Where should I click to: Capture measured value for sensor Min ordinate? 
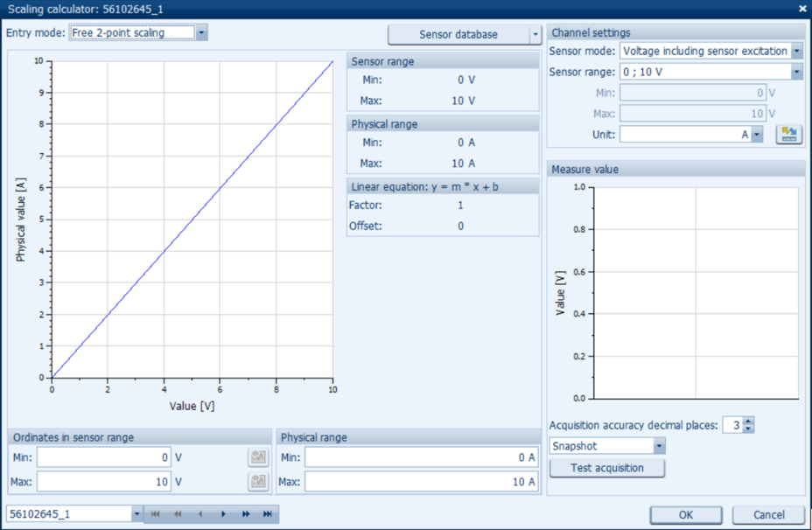tap(258, 457)
